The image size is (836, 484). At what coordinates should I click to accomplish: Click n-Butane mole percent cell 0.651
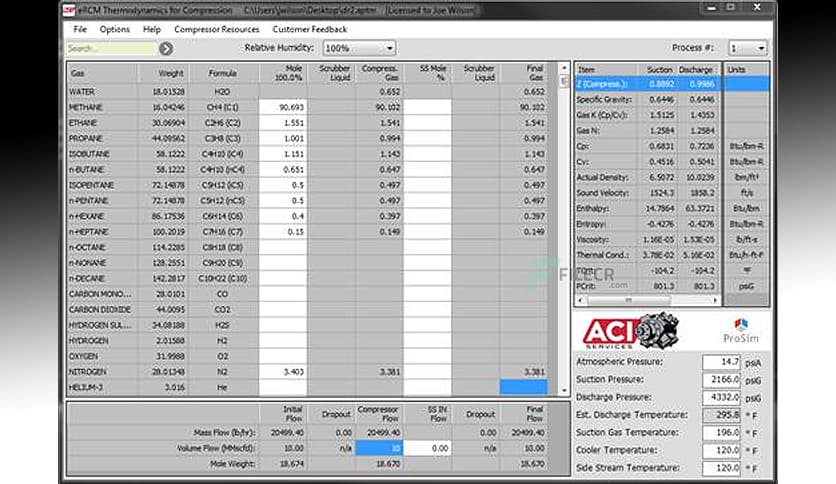coord(283,170)
